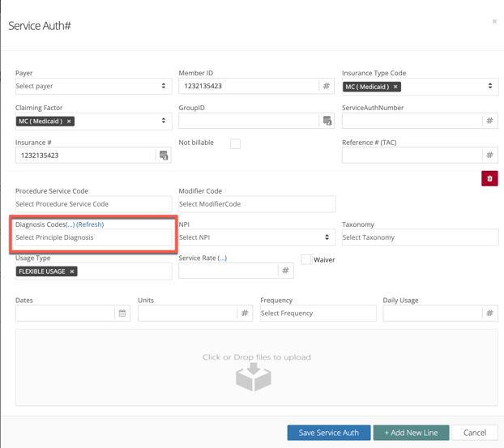Click the red trash delete icon

pos(489,178)
